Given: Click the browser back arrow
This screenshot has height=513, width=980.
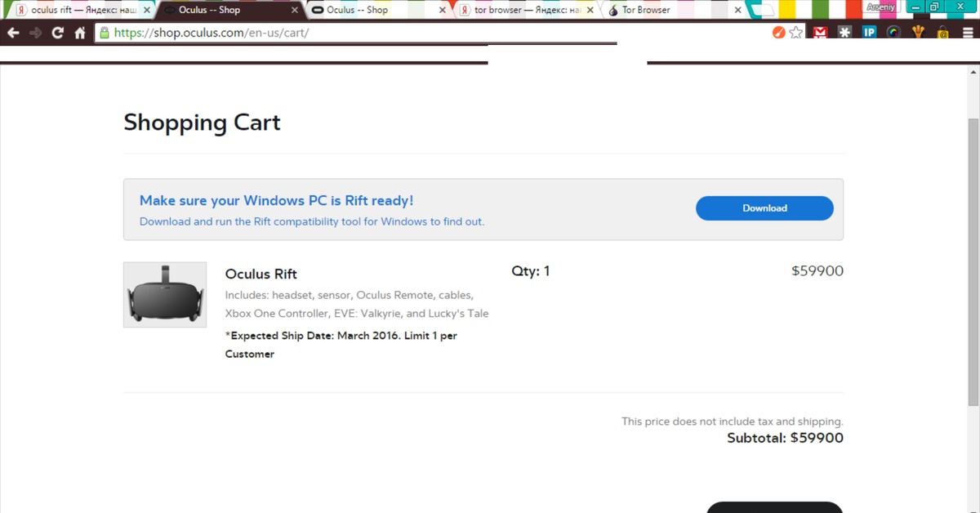Looking at the screenshot, I should tap(13, 33).
